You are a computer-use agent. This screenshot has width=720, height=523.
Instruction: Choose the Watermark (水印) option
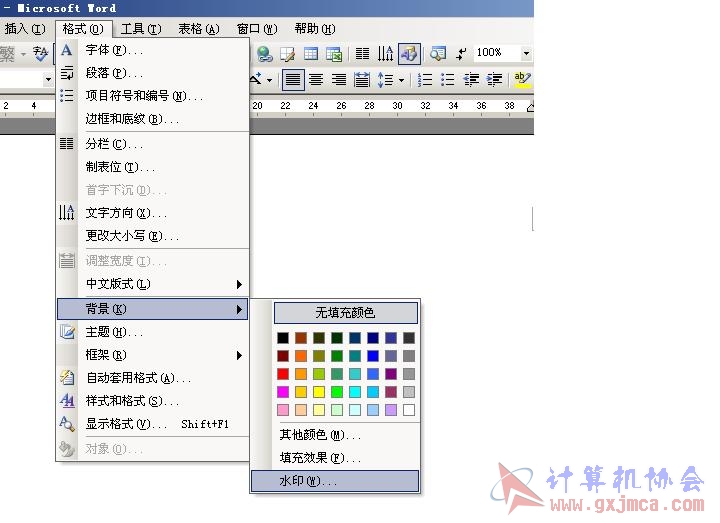[x=335, y=481]
